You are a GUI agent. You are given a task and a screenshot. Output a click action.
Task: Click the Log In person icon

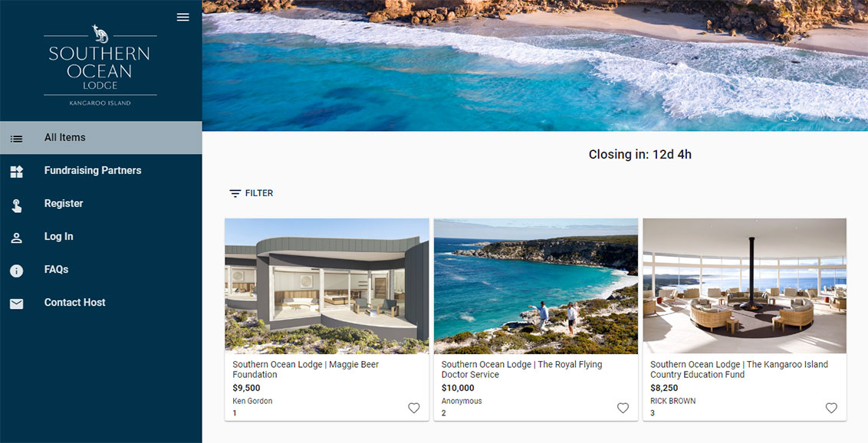click(x=17, y=238)
